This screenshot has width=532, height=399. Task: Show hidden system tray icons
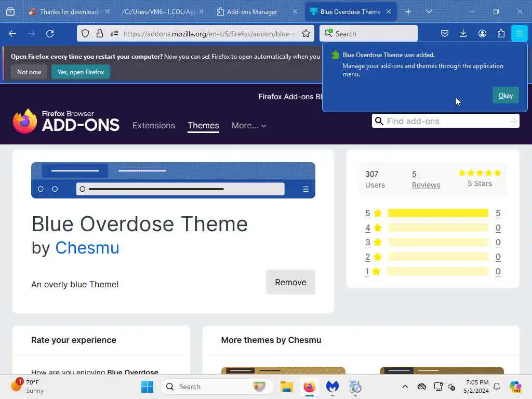(405, 387)
